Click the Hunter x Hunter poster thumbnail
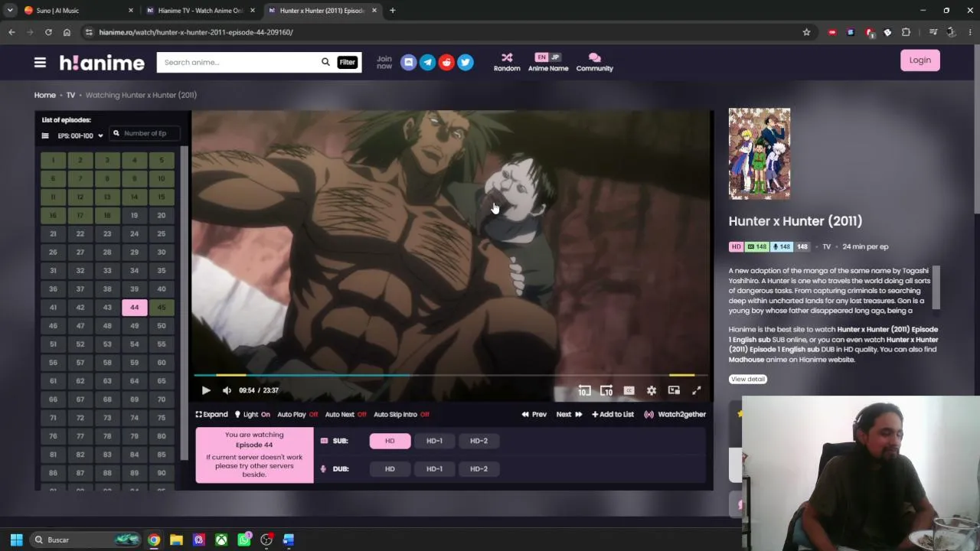This screenshot has height=551, width=980. (759, 154)
